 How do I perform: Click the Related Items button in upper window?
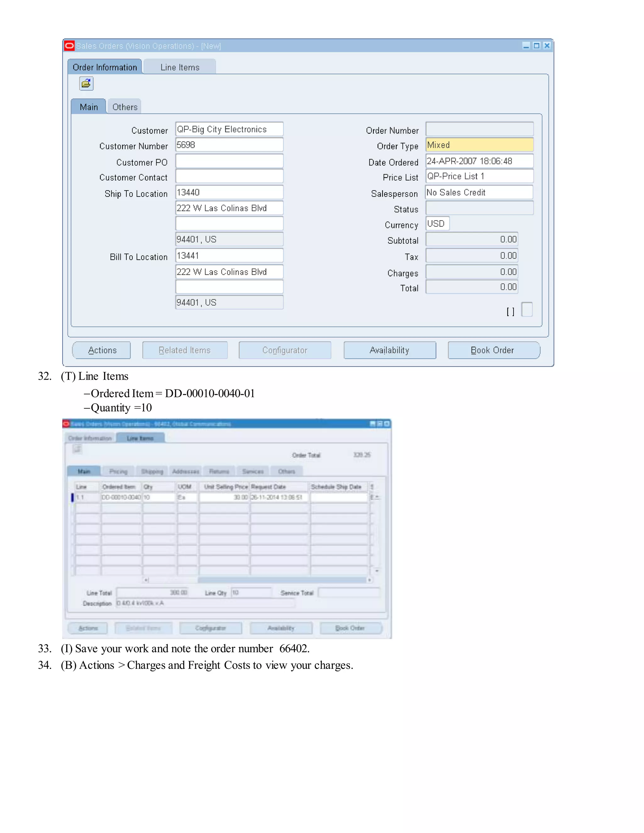[185, 350]
